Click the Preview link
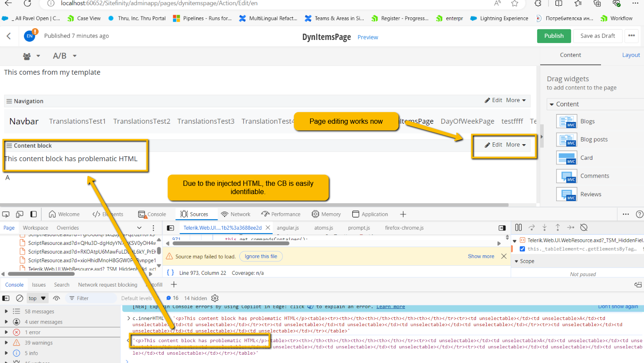This screenshot has height=363, width=644. 368,37
